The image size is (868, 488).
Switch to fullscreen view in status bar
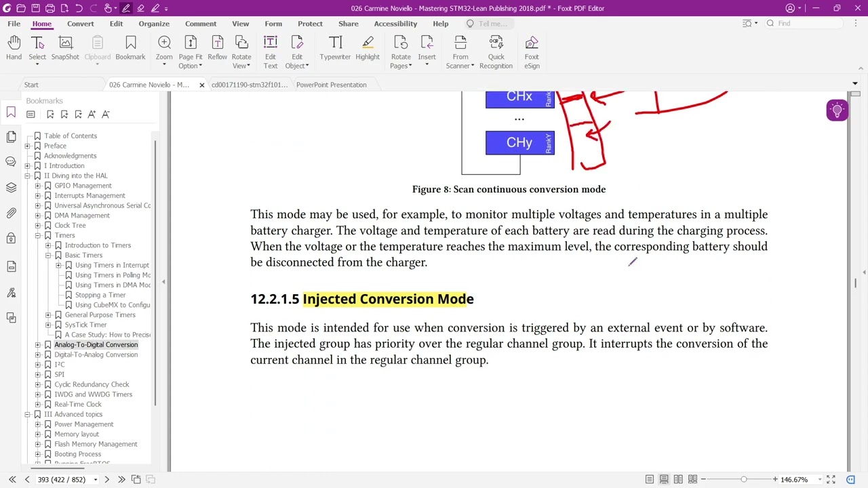[x=831, y=479]
